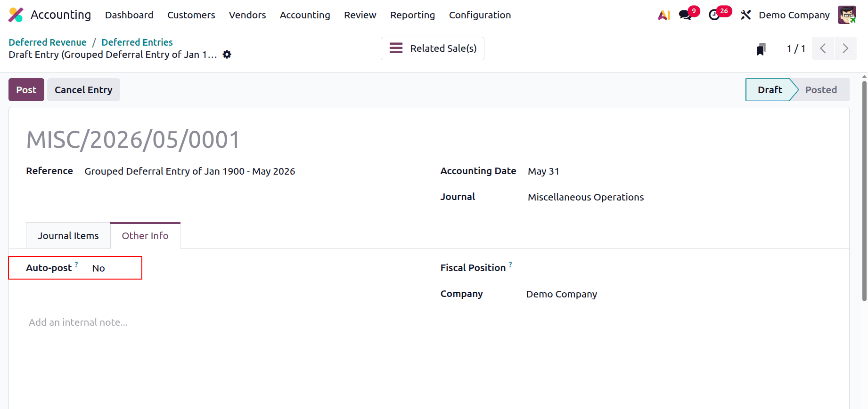
Task: Go to the next record arrow
Action: (845, 48)
